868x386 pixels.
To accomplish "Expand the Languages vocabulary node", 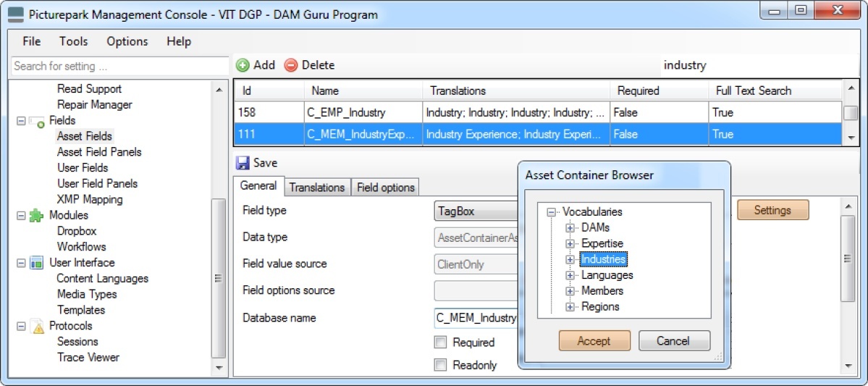I will click(570, 275).
